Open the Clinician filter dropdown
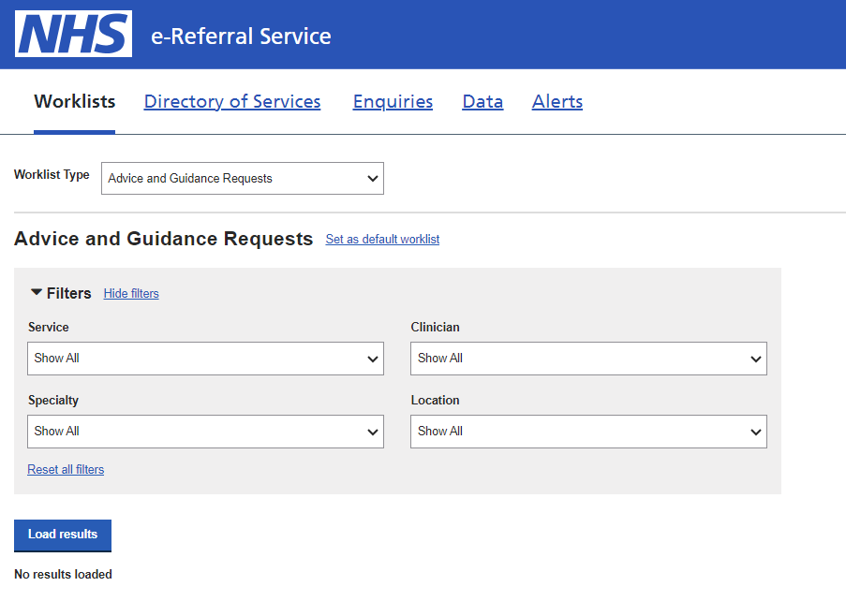Screen dimensions: 846x616 (x=588, y=359)
